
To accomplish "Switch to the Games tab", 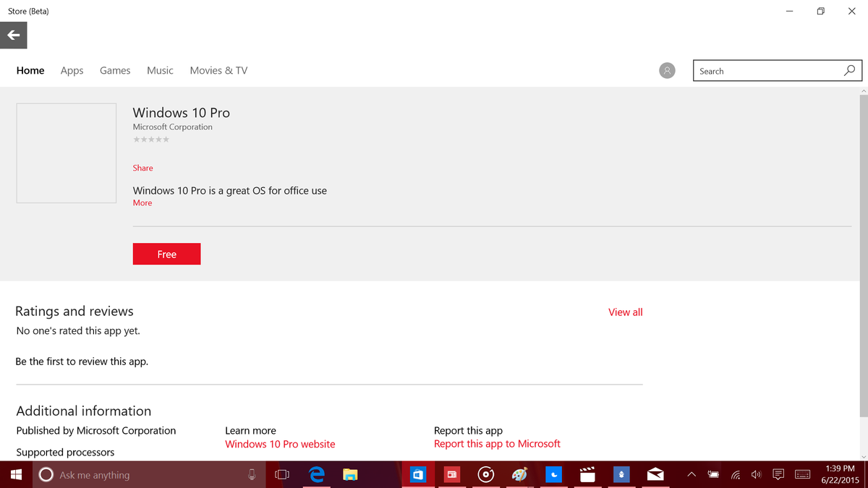I will (x=115, y=70).
